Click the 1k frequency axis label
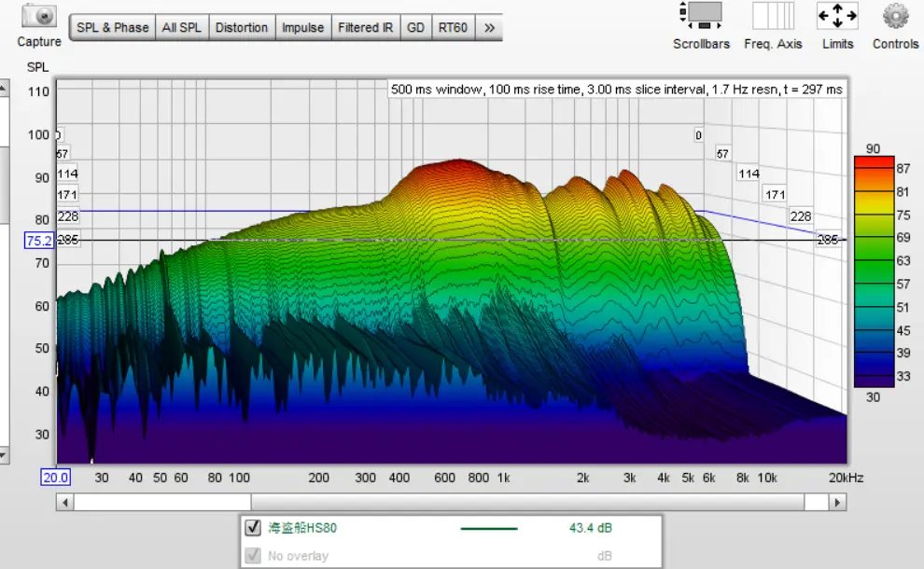Viewport: 924px width, 569px height. pyautogui.click(x=503, y=478)
